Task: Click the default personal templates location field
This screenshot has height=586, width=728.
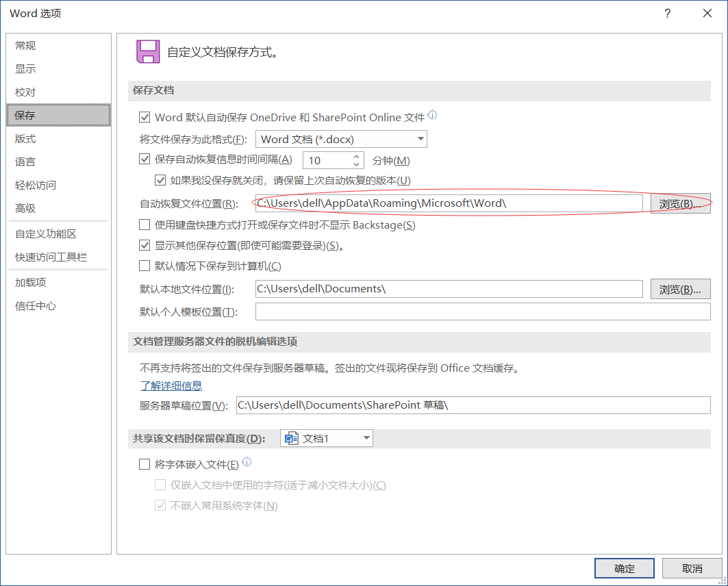Action: [483, 311]
